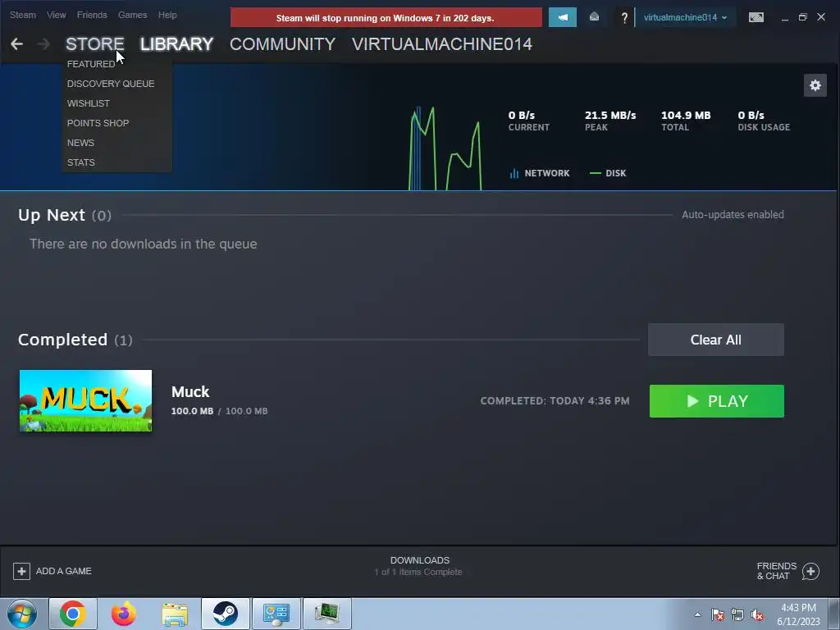Image resolution: width=840 pixels, height=630 pixels.
Task: Open the Control Panel taskbar icon
Action: tap(276, 614)
